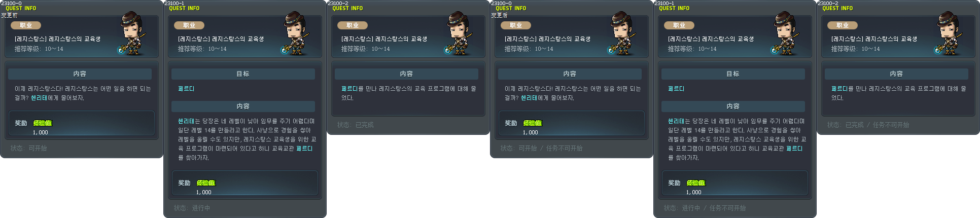Click the 变更后 label
The height and width of the screenshot is (218, 980).
(499, 15)
